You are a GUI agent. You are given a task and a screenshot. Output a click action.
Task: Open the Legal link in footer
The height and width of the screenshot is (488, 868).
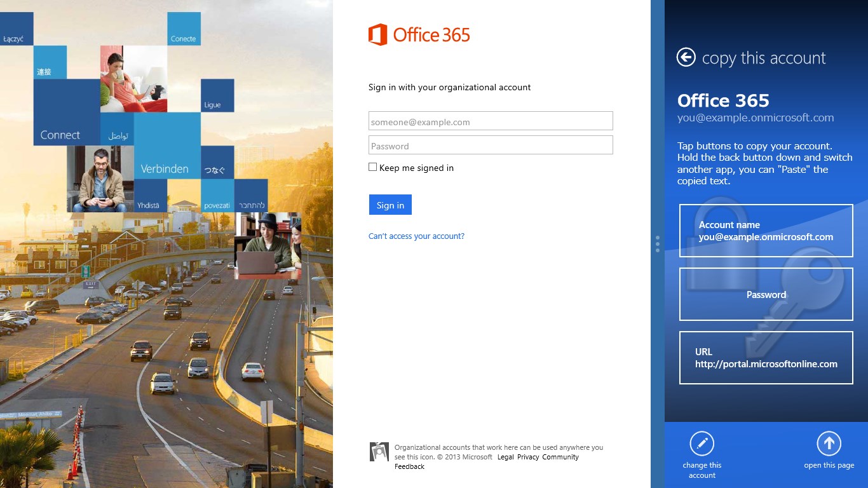(506, 457)
